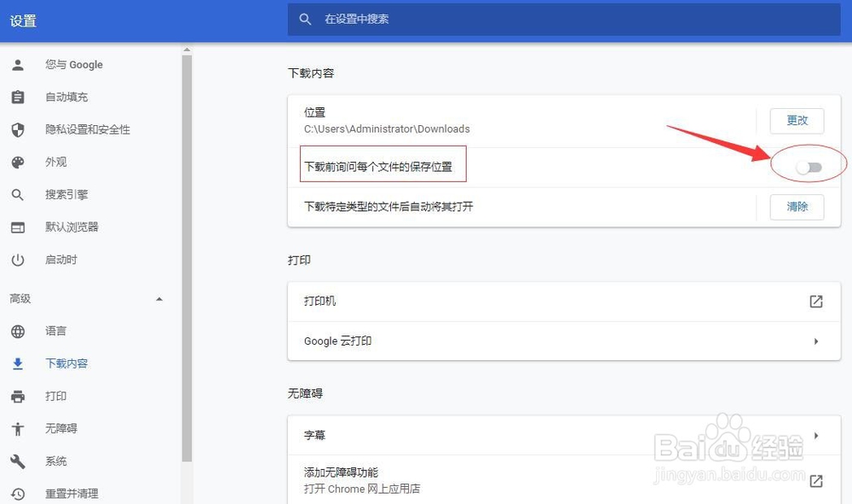Click the browser window icon for 默认浏览器

click(x=18, y=227)
